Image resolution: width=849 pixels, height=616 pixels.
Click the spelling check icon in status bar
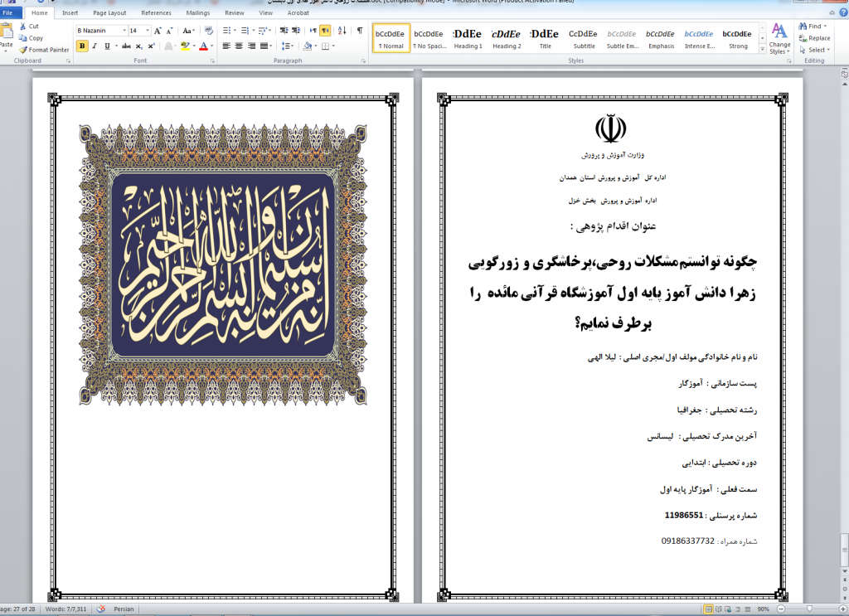100,609
